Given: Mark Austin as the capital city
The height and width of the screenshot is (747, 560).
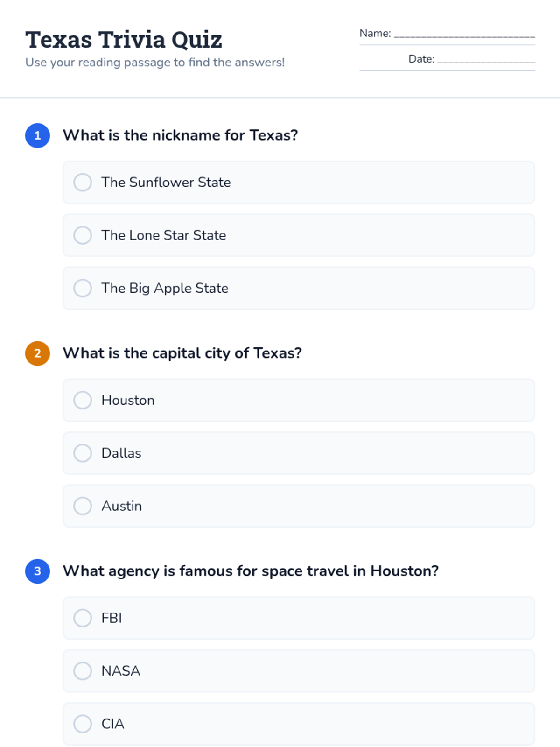Looking at the screenshot, I should [x=83, y=506].
